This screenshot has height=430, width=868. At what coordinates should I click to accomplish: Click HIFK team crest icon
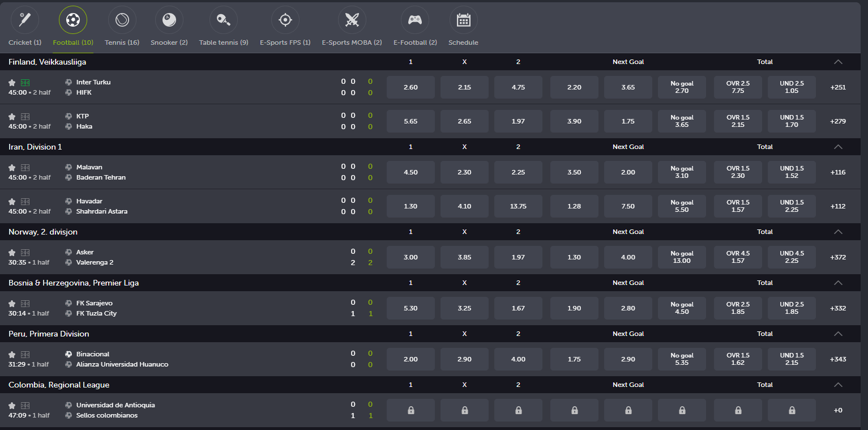click(x=69, y=92)
